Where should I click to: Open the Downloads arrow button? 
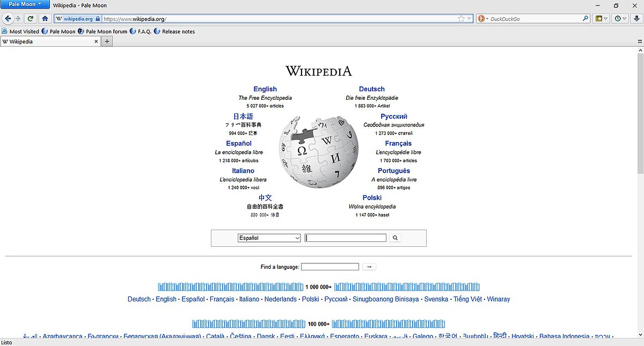(636, 18)
